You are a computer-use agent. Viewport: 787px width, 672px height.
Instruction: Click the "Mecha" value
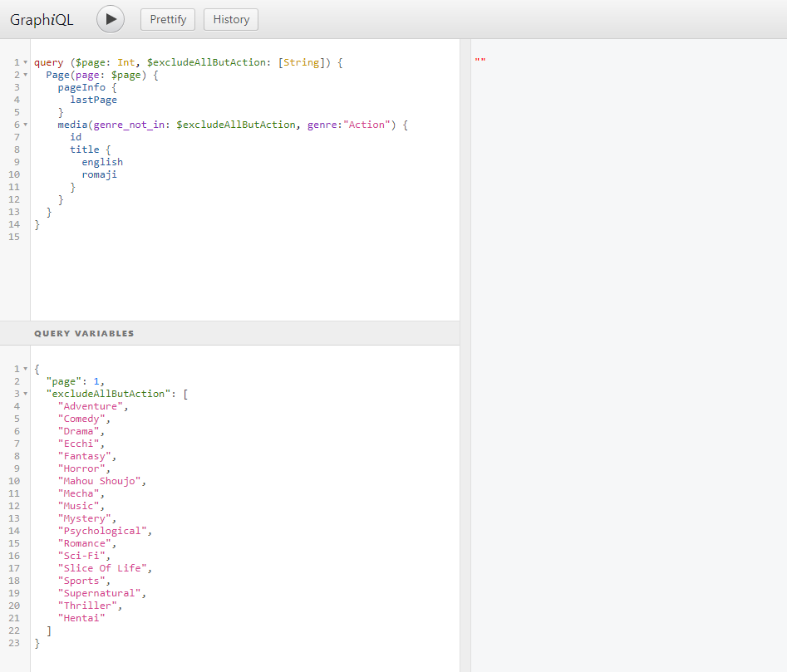tap(79, 493)
